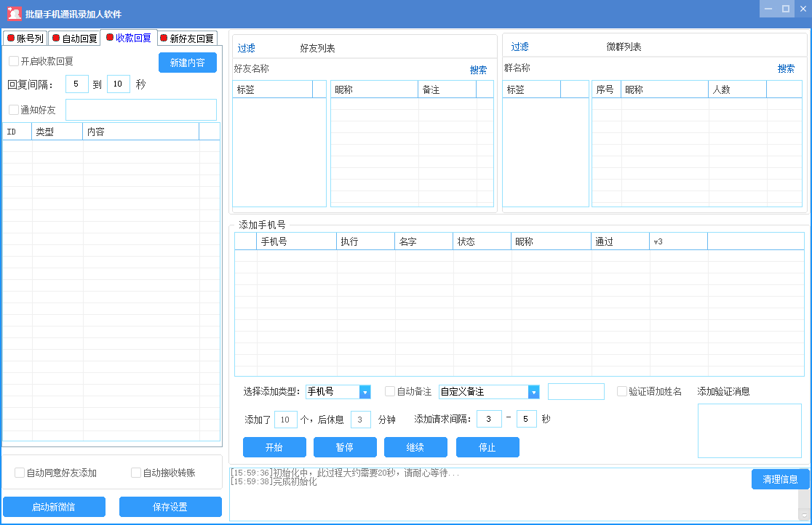Click the ID column header
This screenshot has height=525, width=812.
[17, 132]
